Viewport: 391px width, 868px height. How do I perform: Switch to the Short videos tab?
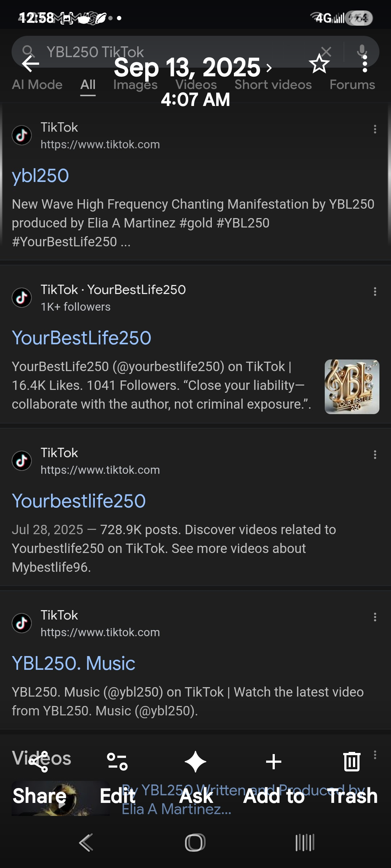point(273,85)
